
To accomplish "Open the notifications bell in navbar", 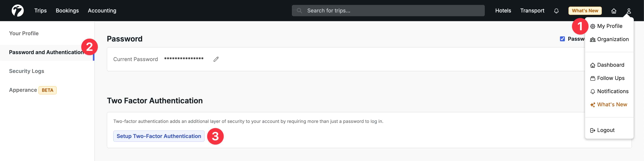I will coord(556,11).
